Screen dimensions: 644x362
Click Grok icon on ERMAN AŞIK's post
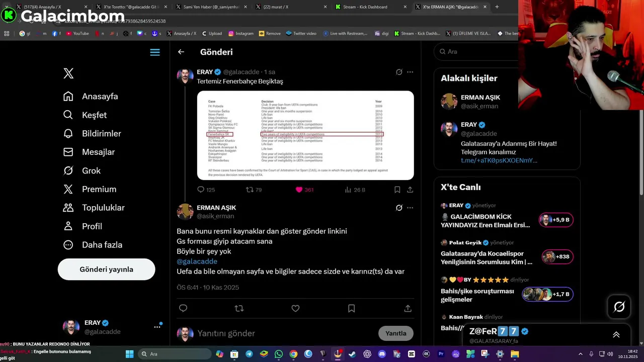399,208
